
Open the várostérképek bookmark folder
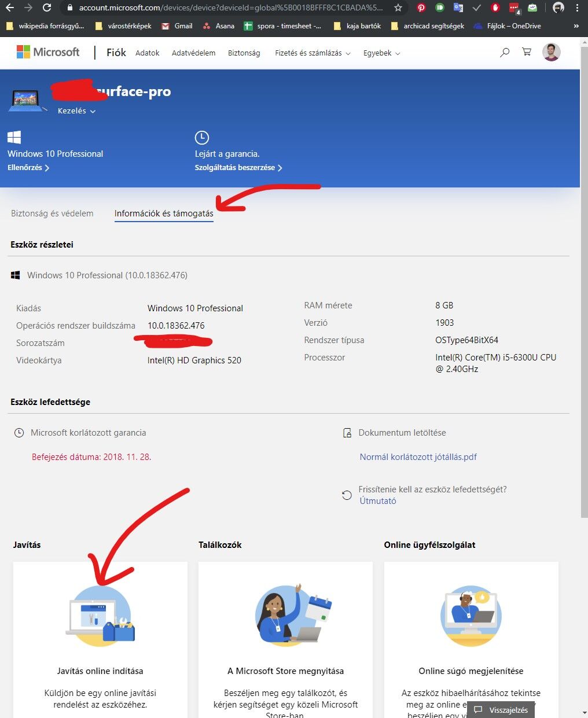(123, 26)
